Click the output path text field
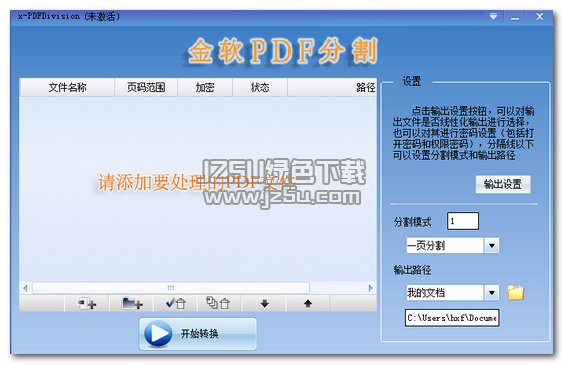This screenshot has height=365, width=564. coord(452,318)
